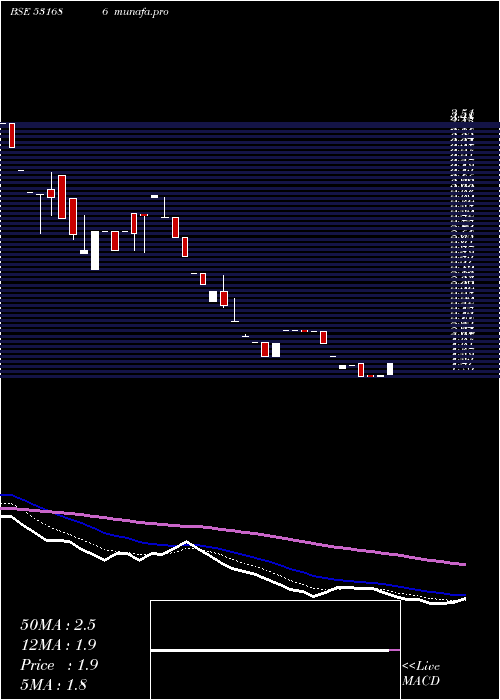Click the Price : 1.9 readout
This screenshot has width=500, height=700.
(x=59, y=665)
